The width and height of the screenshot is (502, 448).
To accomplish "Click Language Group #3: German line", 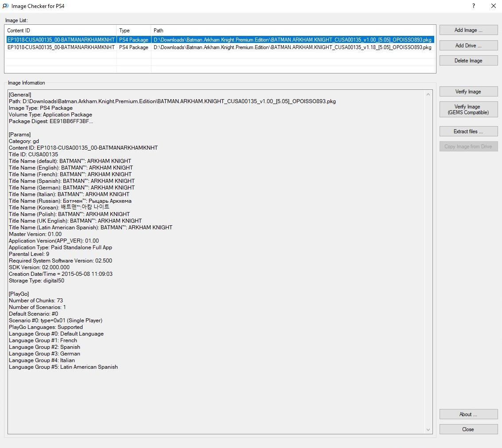I will [x=44, y=354].
